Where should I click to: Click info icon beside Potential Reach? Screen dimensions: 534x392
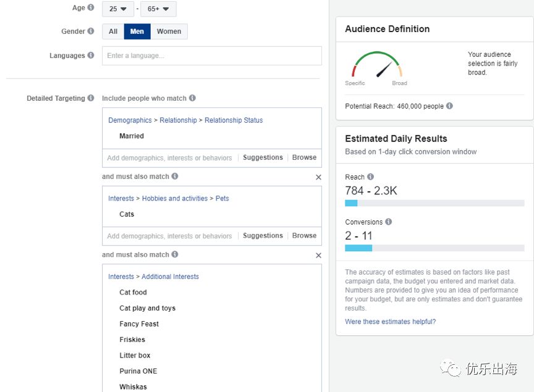coord(449,106)
